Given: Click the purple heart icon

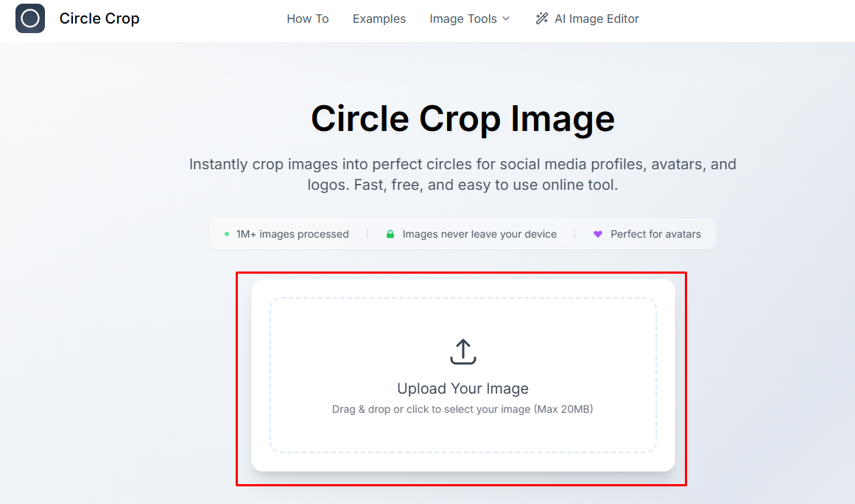Looking at the screenshot, I should 598,234.
